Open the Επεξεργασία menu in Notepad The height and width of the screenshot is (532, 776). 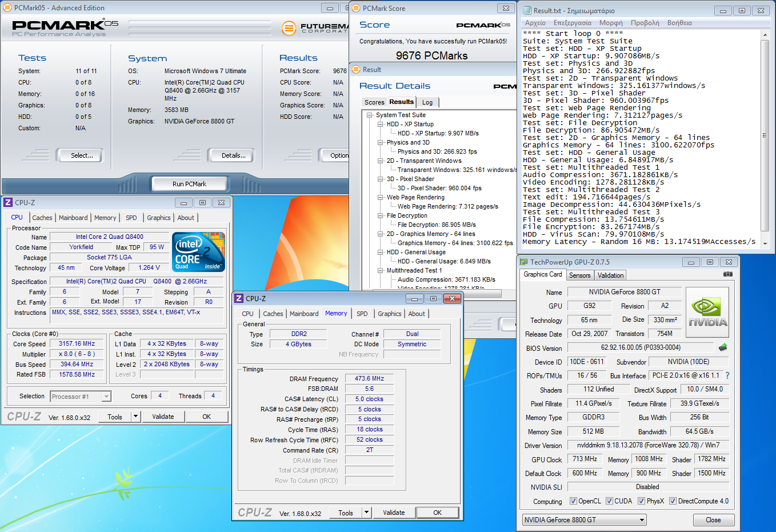pyautogui.click(x=572, y=23)
